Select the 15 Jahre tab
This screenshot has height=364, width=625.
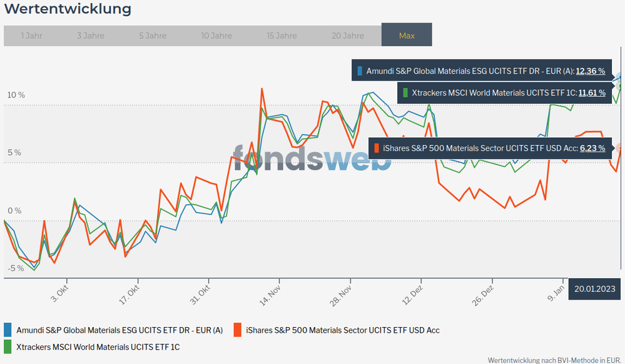click(x=282, y=36)
